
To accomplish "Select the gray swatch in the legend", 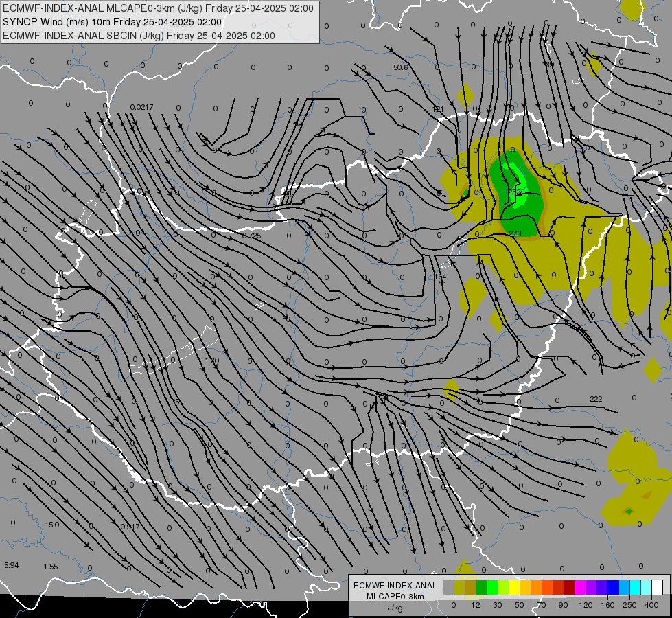I will click(x=449, y=587).
